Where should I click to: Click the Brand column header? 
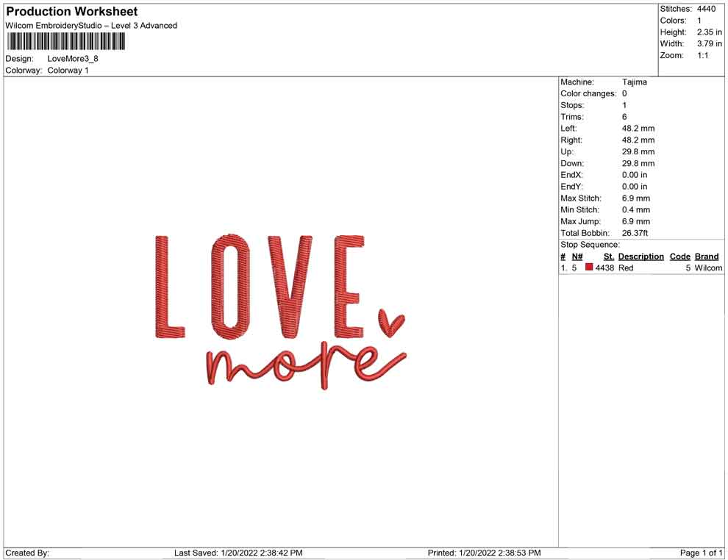click(x=707, y=256)
